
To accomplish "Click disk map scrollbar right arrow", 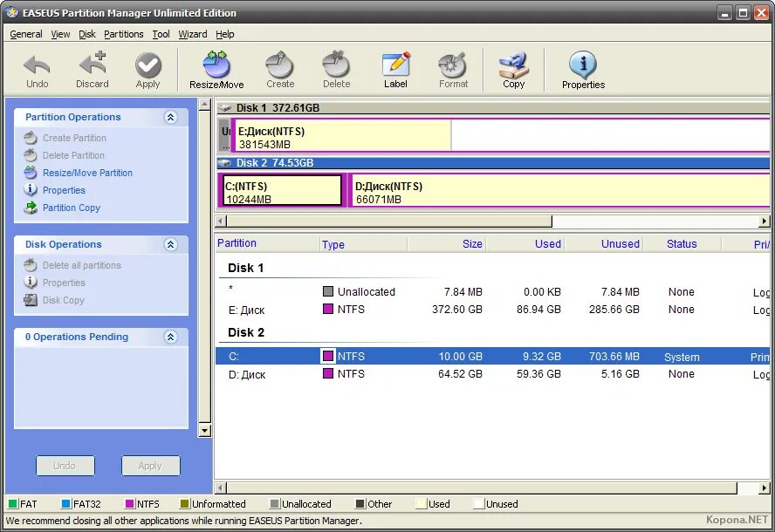I will coord(765,221).
